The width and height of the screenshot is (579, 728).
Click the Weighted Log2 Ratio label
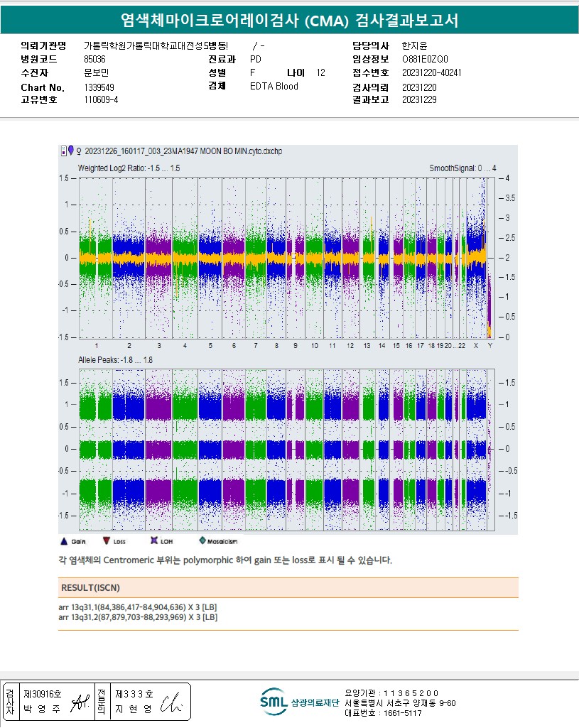coord(129,168)
